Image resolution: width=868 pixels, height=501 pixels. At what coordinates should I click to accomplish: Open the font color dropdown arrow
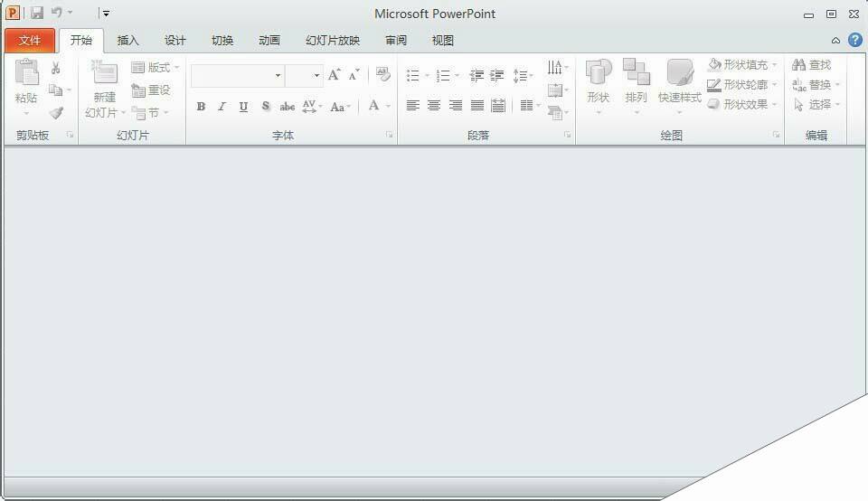[x=389, y=106]
